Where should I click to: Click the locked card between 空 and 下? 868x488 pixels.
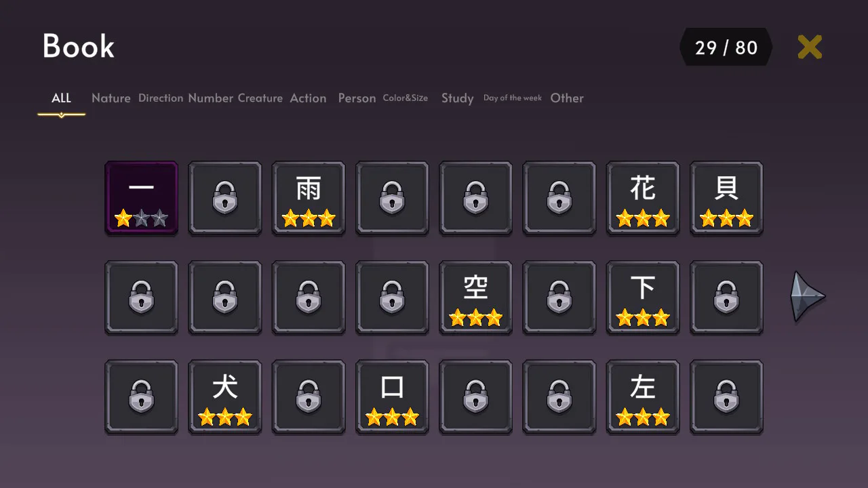[x=559, y=298]
